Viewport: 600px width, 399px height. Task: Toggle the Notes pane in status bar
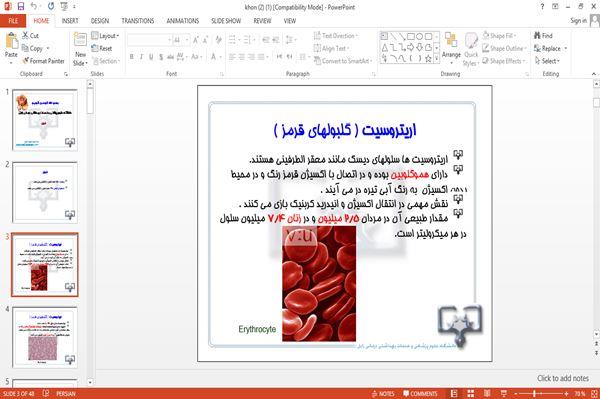(x=383, y=394)
